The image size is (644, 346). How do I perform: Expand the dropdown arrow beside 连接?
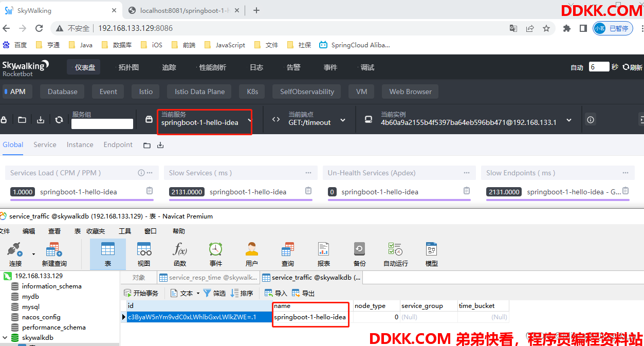33,253
